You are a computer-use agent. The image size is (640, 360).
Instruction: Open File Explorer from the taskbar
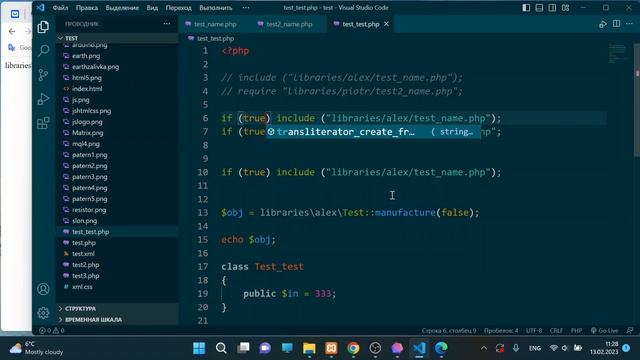(x=309, y=348)
